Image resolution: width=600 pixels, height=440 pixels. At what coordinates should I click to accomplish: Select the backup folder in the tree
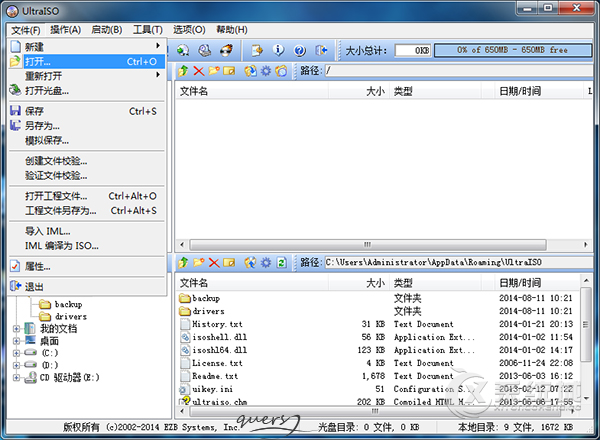click(68, 304)
